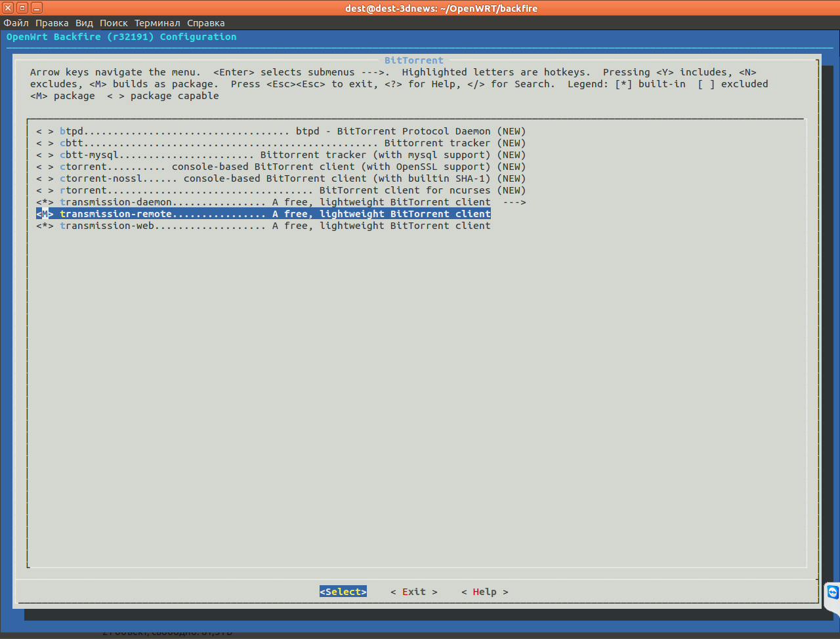840x639 pixels.
Task: Toggle the cbtt-mysql package selection marker
Action: (45, 155)
